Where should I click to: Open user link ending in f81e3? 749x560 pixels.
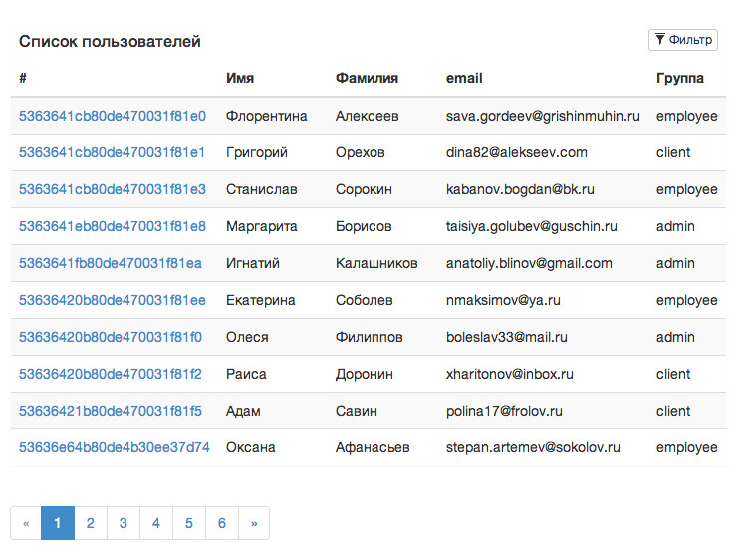[x=113, y=189]
